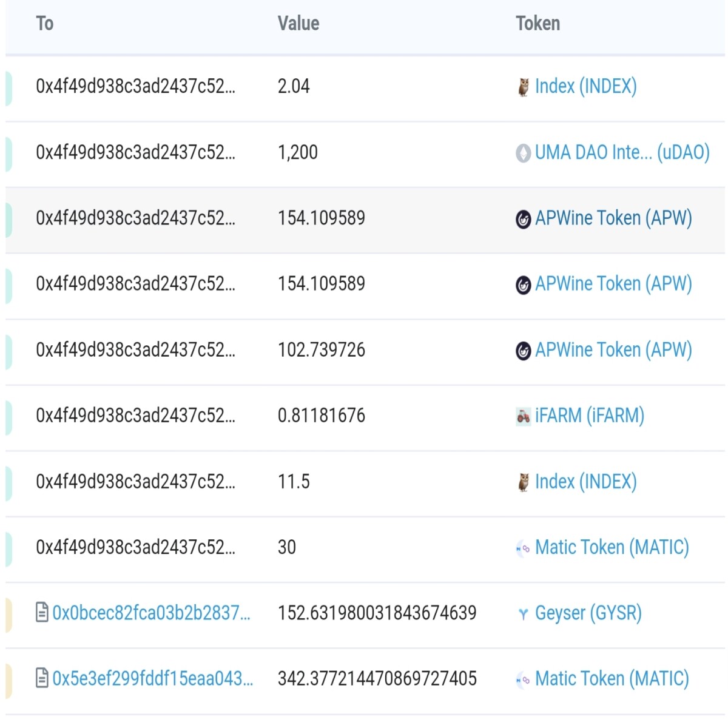
Task: Click the Value column header
Action: tap(298, 24)
